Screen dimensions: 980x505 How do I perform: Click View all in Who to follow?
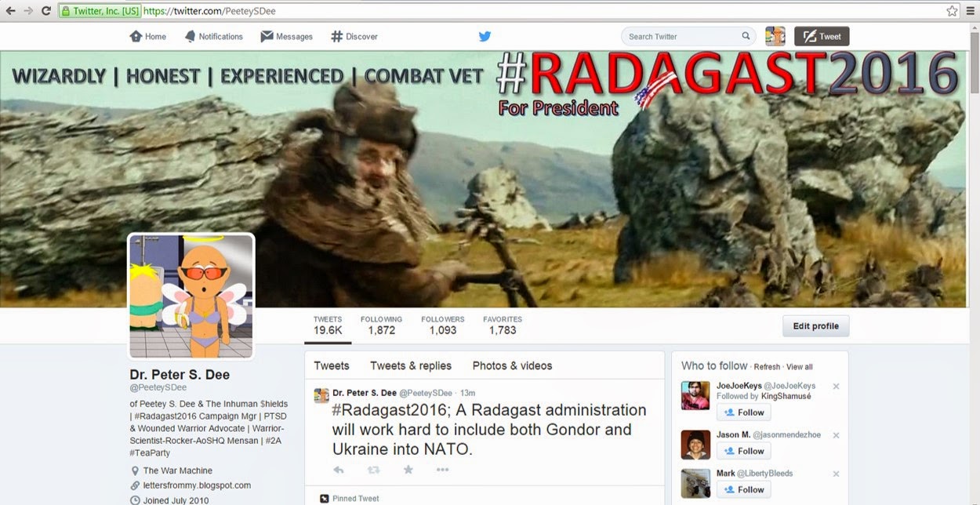tap(800, 367)
